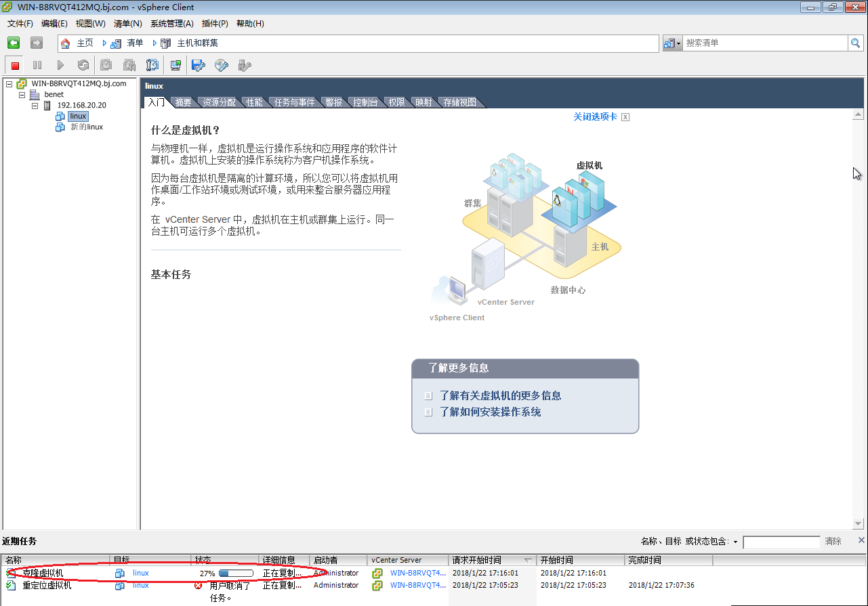Switch to the 控制台 tab
This screenshot has width=868, height=606.
tap(365, 102)
